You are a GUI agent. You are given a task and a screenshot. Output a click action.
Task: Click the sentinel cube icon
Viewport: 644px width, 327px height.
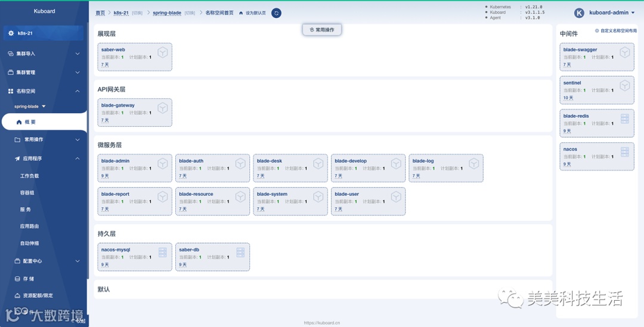[625, 86]
